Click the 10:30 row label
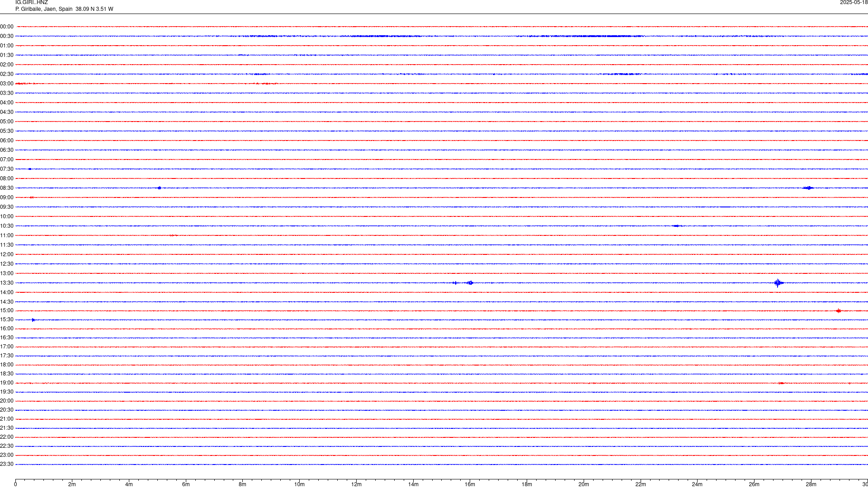 [x=7, y=226]
